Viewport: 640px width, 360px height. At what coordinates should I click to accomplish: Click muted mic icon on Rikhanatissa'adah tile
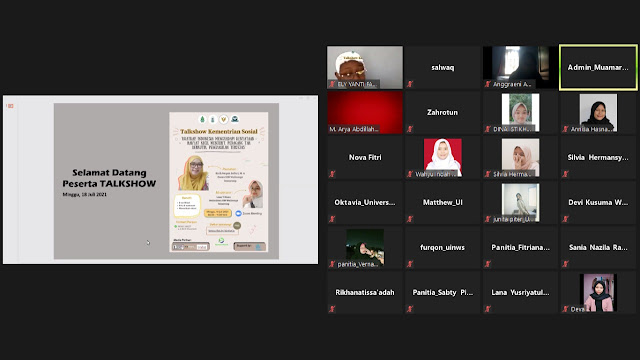coord(332,309)
